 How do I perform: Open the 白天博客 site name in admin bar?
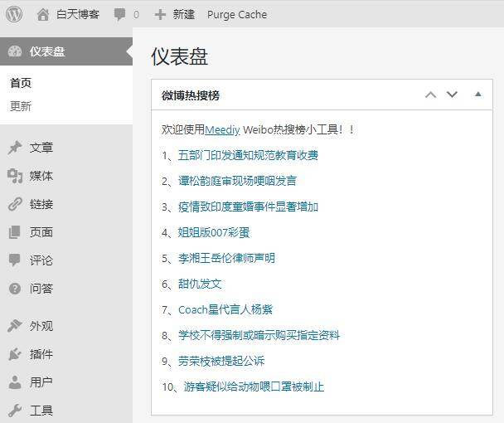pyautogui.click(x=78, y=14)
